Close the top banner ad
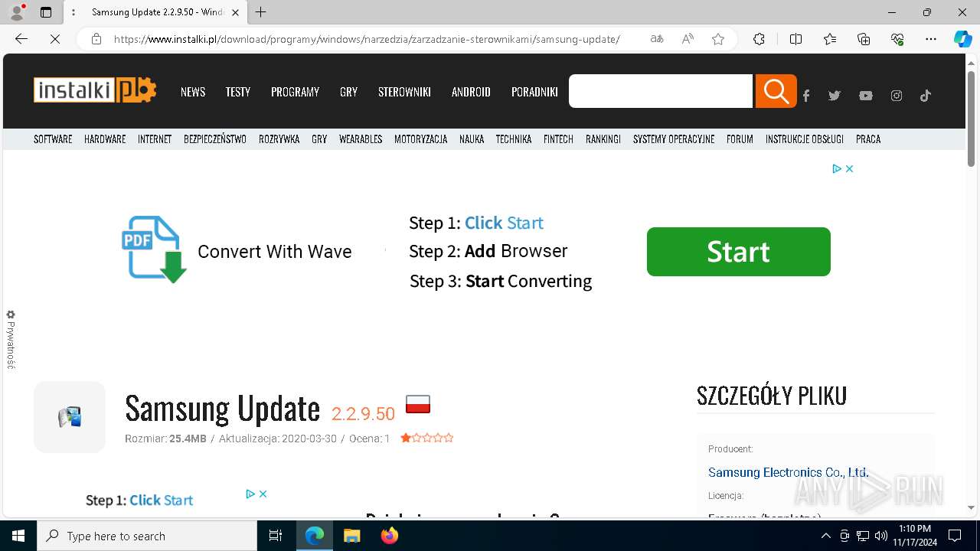The height and width of the screenshot is (551, 980). click(849, 168)
